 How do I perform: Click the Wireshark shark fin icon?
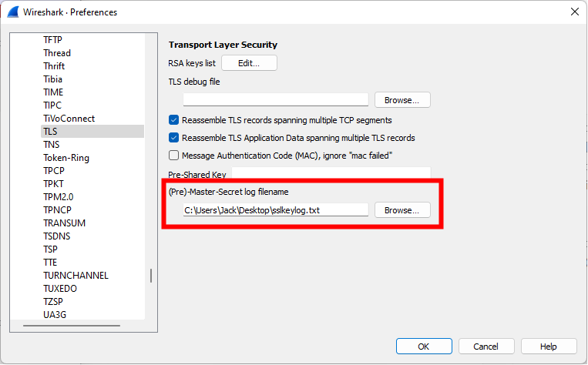pos(13,12)
